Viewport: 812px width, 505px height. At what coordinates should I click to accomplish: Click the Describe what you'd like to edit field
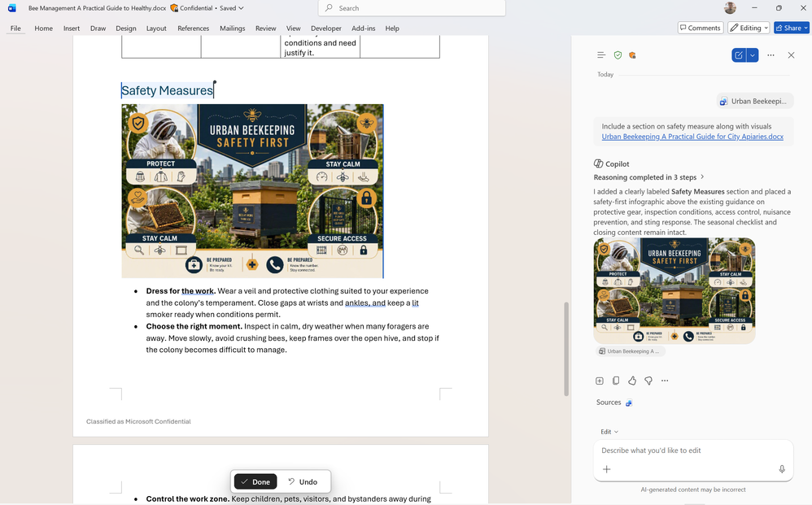693,451
